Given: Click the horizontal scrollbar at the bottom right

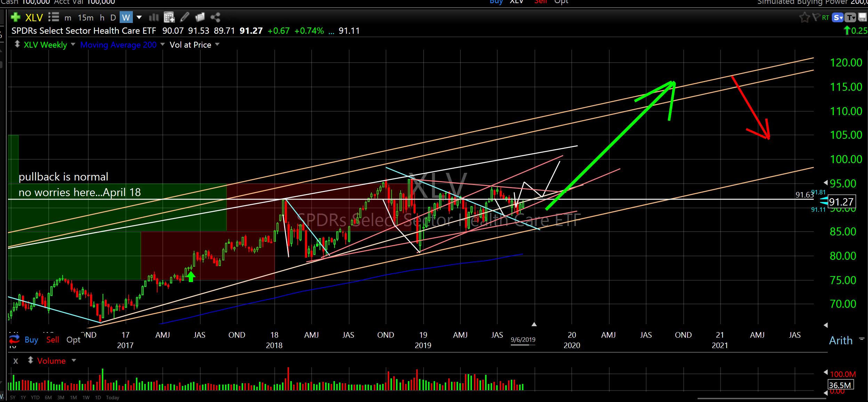Looking at the screenshot, I should pyautogui.click(x=762, y=399).
